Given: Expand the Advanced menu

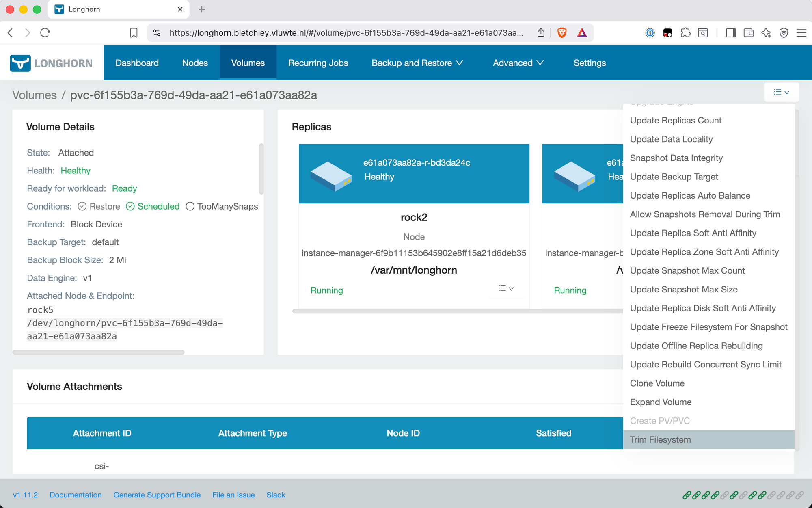Looking at the screenshot, I should tap(518, 63).
